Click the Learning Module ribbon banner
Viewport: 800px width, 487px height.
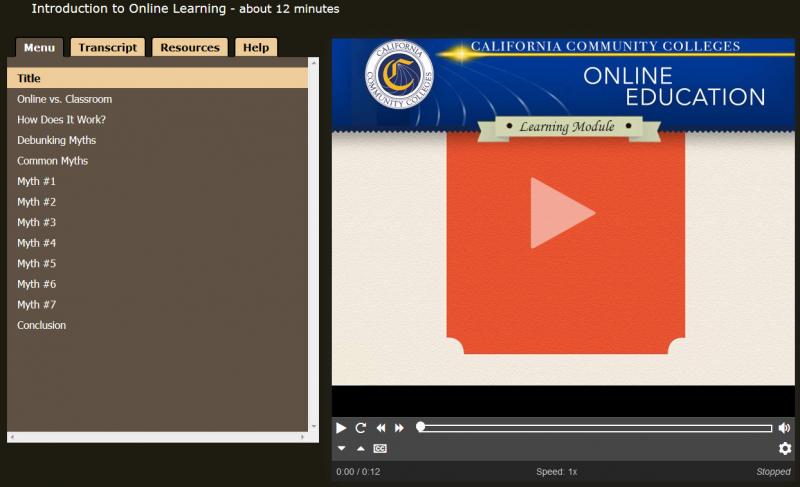(x=568, y=127)
